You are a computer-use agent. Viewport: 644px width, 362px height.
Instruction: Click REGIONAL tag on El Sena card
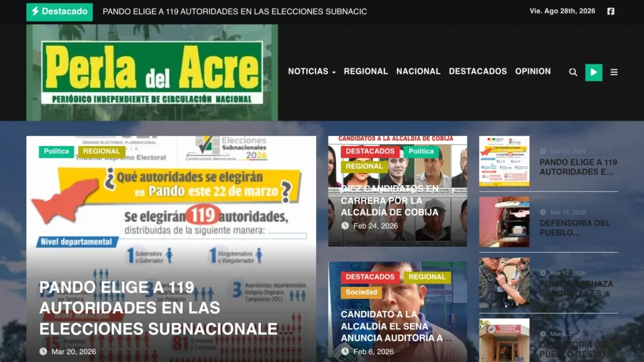point(427,277)
